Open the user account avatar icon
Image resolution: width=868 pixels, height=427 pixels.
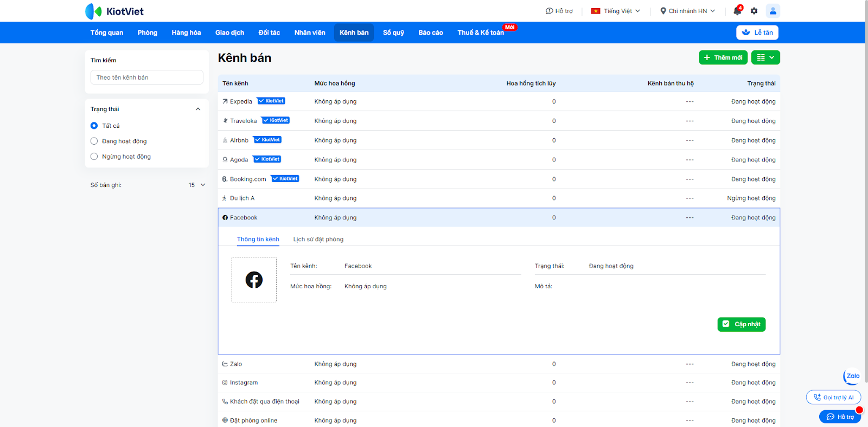[773, 11]
